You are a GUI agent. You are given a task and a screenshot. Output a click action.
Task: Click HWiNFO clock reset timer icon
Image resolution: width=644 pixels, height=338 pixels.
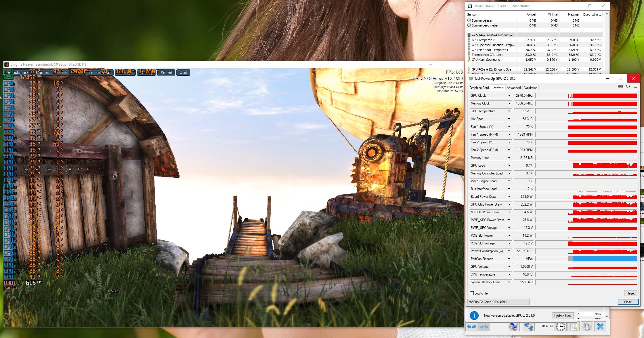click(561, 326)
